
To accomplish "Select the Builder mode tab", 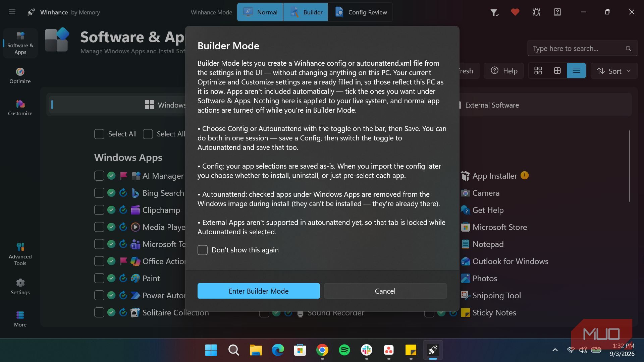I will (x=306, y=12).
